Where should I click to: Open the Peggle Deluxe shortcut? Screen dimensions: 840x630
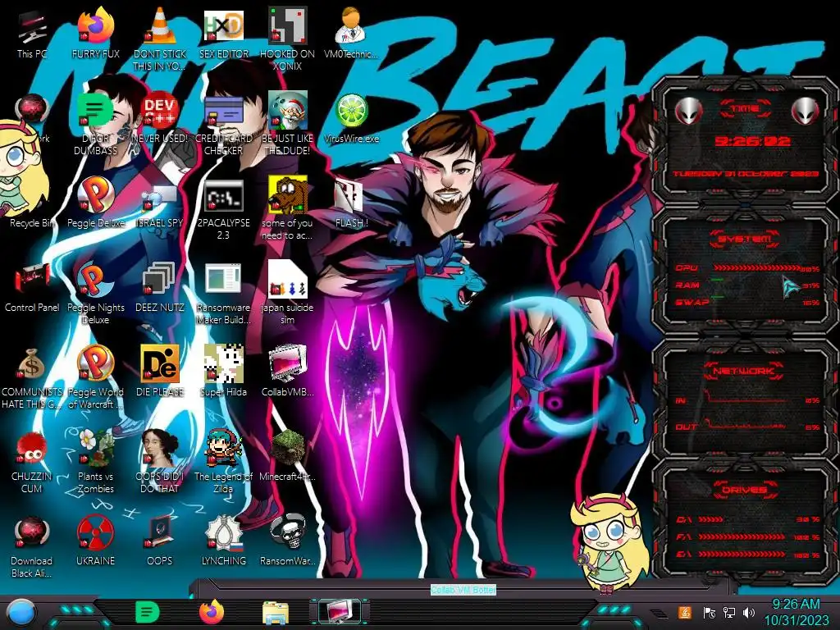(96, 203)
